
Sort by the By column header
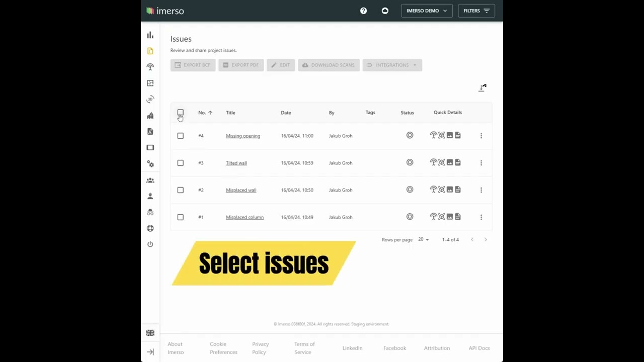click(x=332, y=113)
